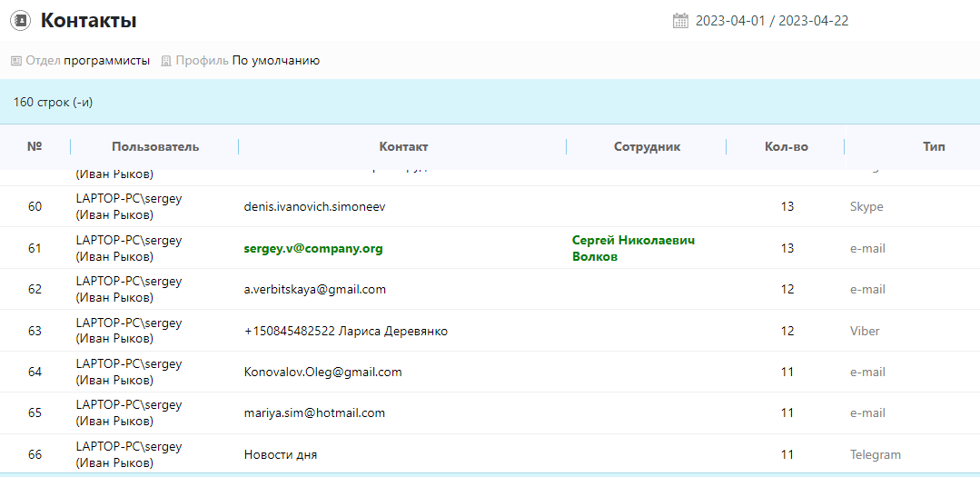Click contact sergey.v@company.org
This screenshot has width=980, height=477.
(x=313, y=249)
